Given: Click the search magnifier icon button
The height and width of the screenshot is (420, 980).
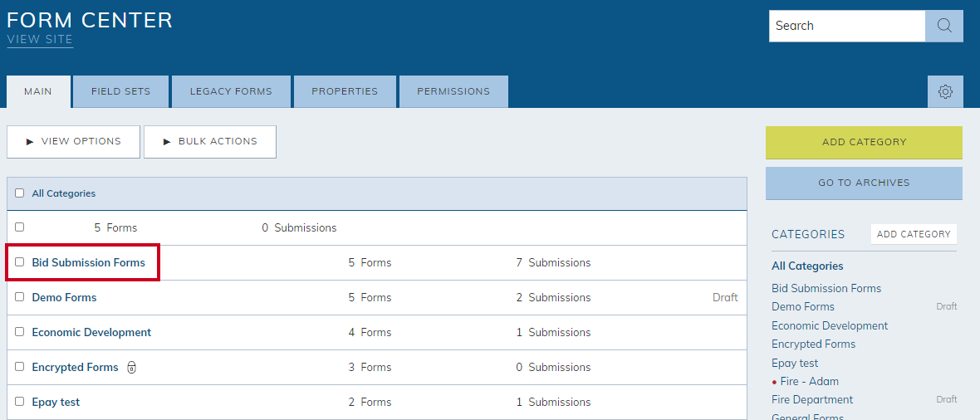Looking at the screenshot, I should point(943,26).
